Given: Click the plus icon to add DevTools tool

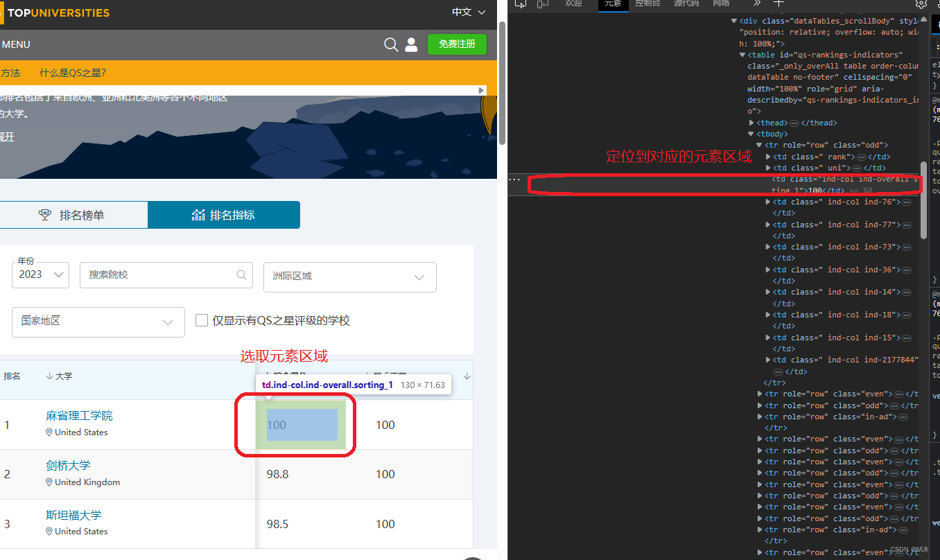Looking at the screenshot, I should (778, 3).
